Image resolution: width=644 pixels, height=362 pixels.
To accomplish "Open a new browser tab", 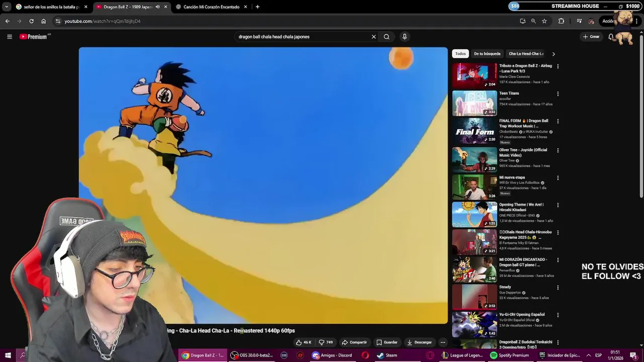I will click(258, 7).
